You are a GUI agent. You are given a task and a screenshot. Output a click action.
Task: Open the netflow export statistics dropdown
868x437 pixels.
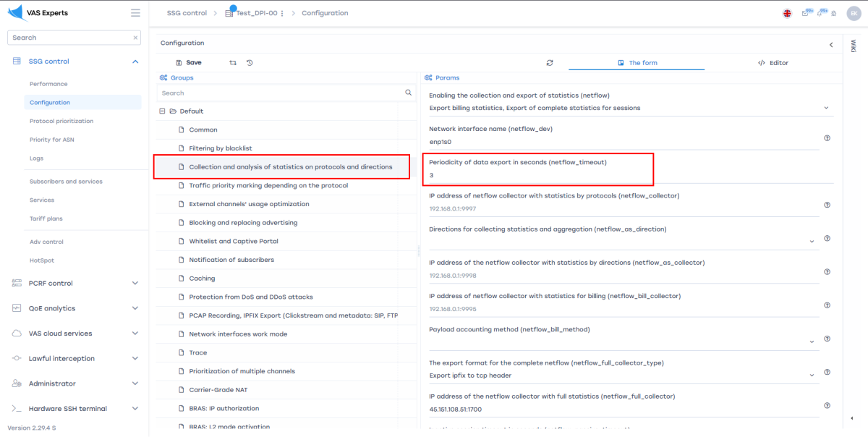tap(826, 108)
